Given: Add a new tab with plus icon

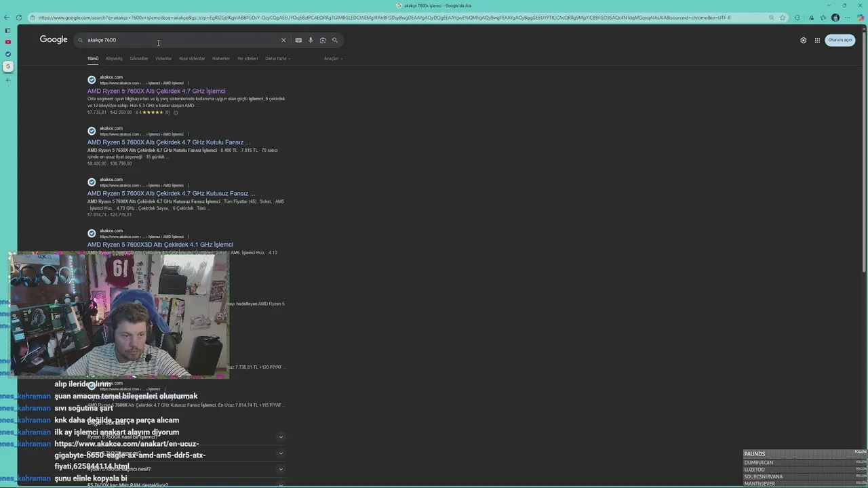Looking at the screenshot, I should click(x=8, y=80).
